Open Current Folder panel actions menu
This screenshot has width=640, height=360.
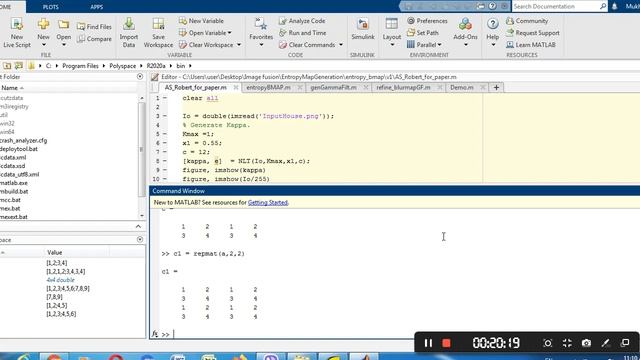[140, 77]
